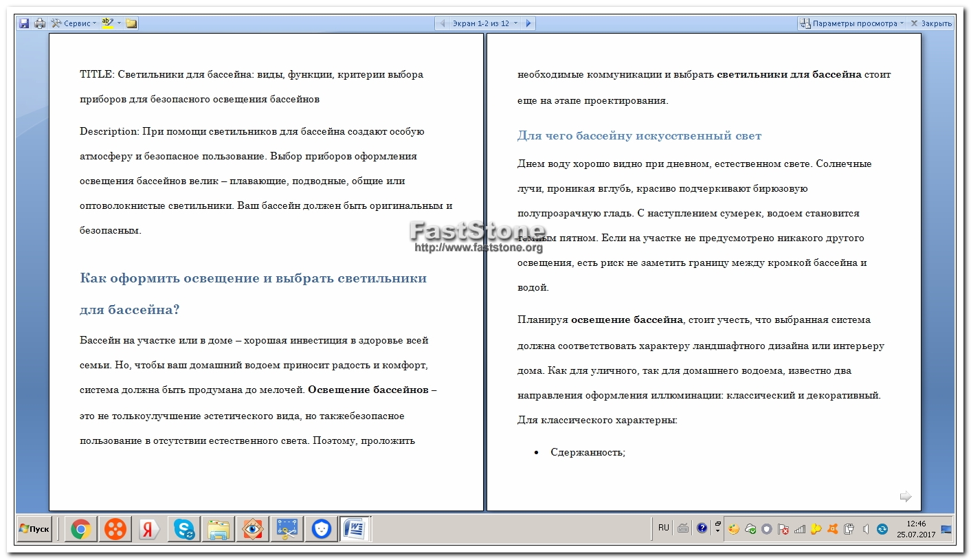The width and height of the screenshot is (971, 560).
Task: Open Параметры просмотра view options
Action: pos(851,23)
